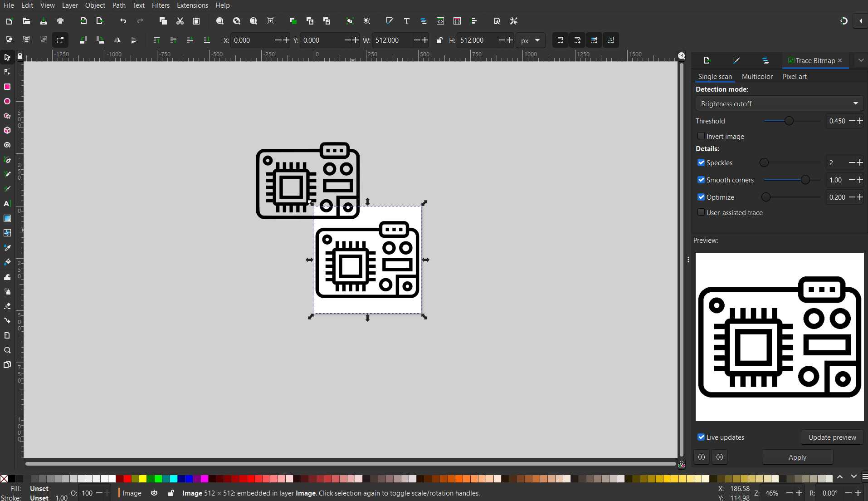
Task: Select the Dropper color picker tool
Action: [7, 247]
